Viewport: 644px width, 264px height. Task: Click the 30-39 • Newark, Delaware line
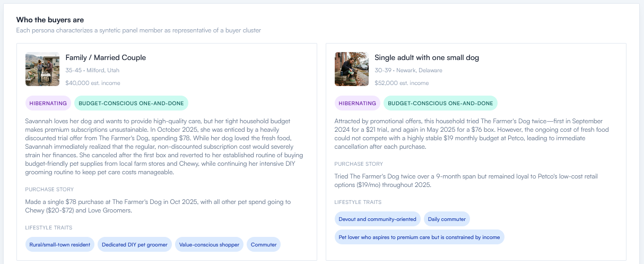(x=408, y=70)
